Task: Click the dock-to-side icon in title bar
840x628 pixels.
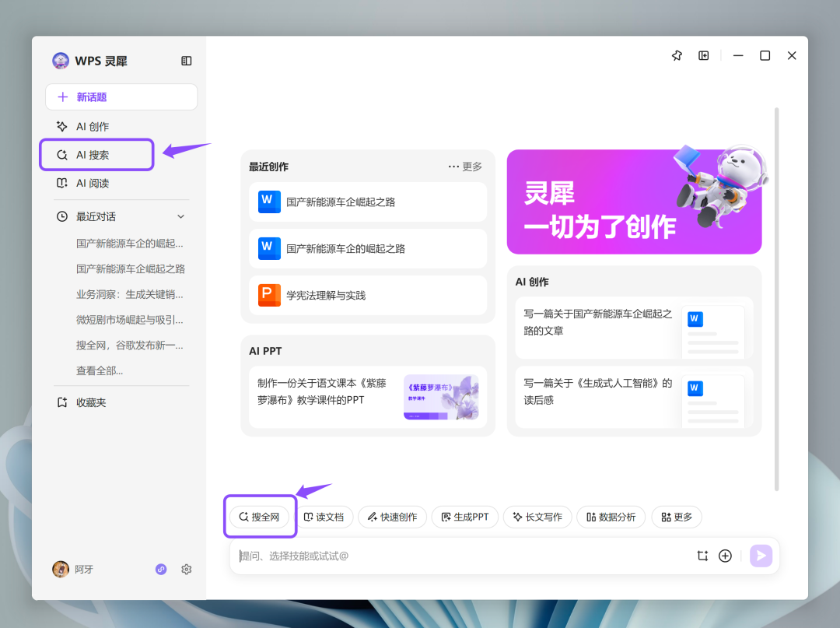Action: click(x=703, y=56)
